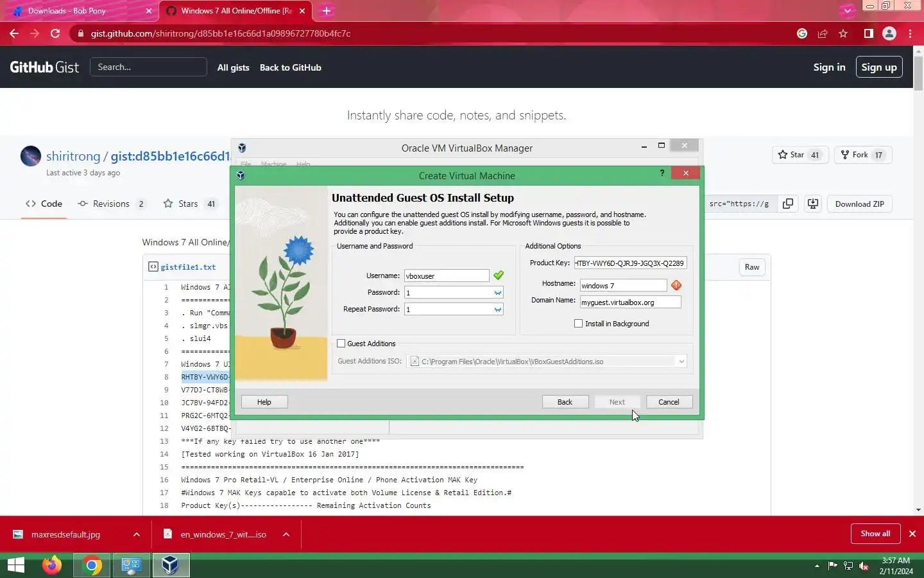The height and width of the screenshot is (578, 924).
Task: Go back using browser back arrow
Action: [x=14, y=33]
